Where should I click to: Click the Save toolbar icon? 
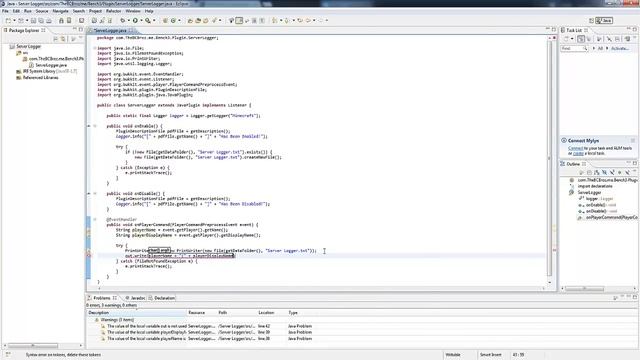point(33,20)
